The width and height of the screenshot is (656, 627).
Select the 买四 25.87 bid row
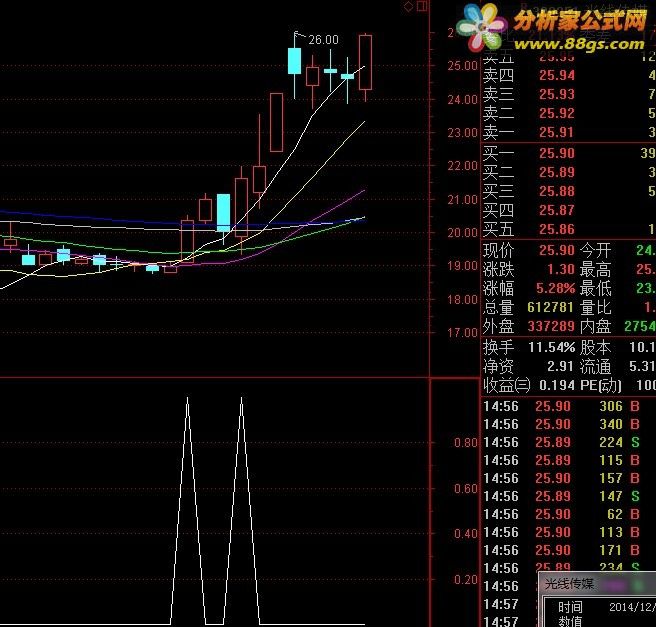[x=569, y=210]
